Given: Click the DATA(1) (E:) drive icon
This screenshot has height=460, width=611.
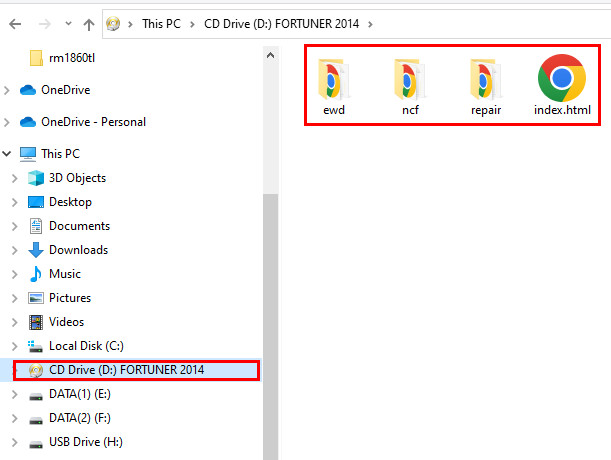Looking at the screenshot, I should [36, 396].
